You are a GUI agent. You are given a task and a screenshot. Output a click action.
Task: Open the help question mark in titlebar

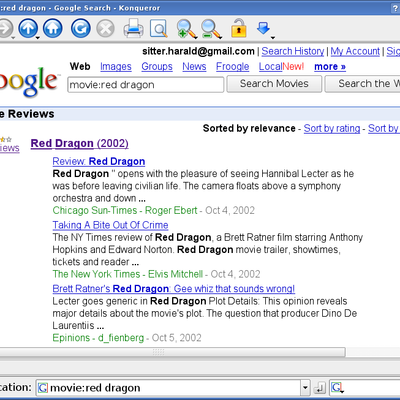pyautogui.click(x=395, y=8)
